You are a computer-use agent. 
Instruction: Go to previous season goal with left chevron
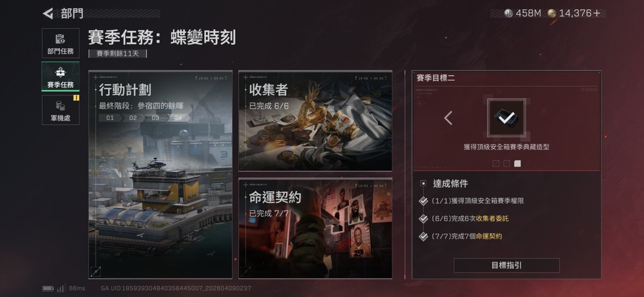[x=448, y=118]
